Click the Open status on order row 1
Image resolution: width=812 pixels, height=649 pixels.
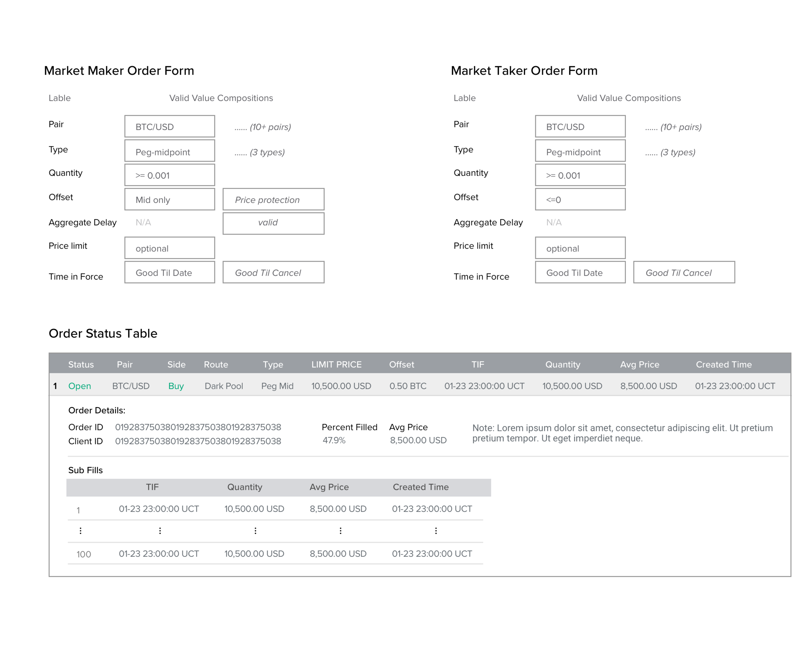pyautogui.click(x=80, y=386)
